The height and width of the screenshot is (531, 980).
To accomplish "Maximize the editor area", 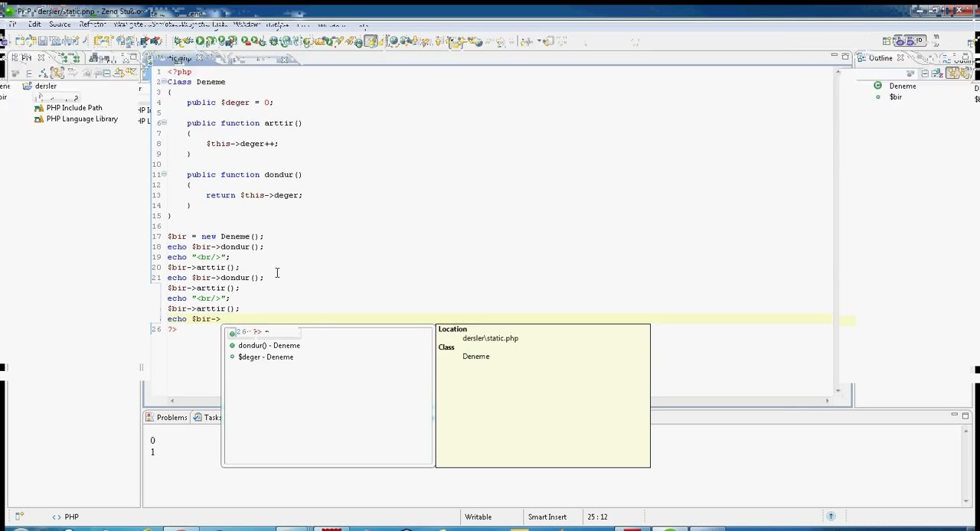I will 845,57.
